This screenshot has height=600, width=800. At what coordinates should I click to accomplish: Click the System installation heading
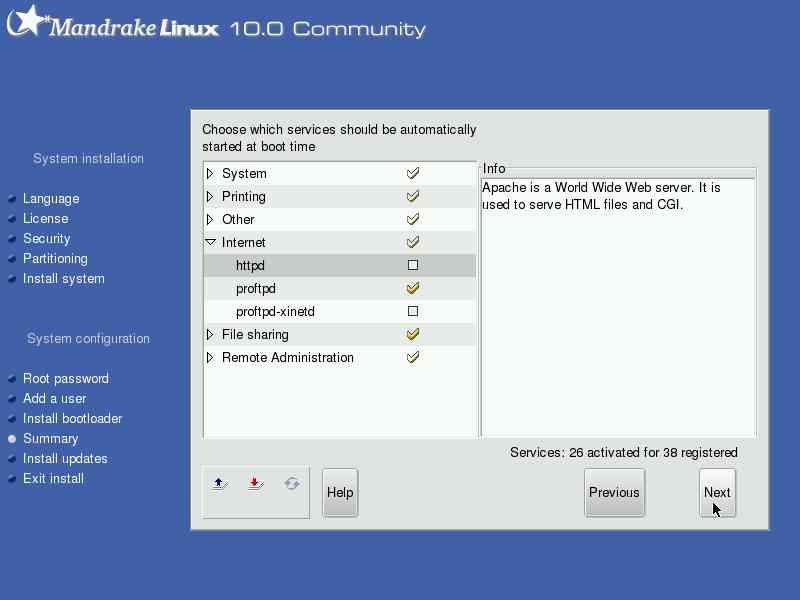click(x=88, y=159)
